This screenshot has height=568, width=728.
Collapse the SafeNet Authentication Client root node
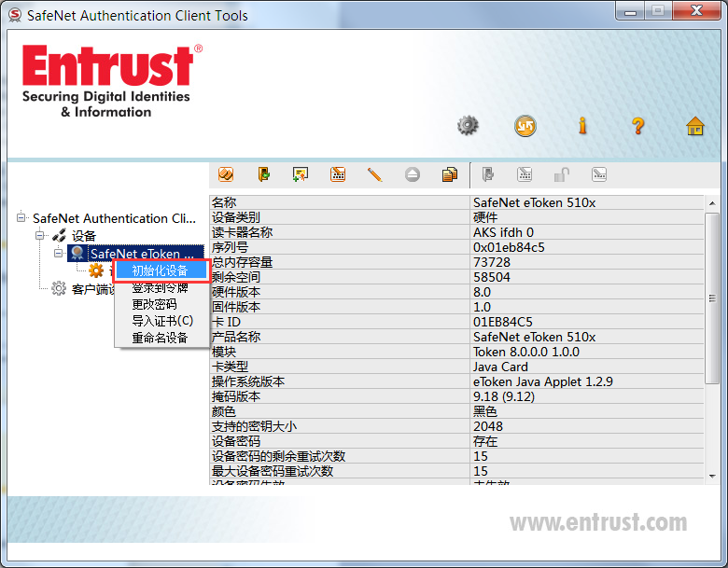21,217
